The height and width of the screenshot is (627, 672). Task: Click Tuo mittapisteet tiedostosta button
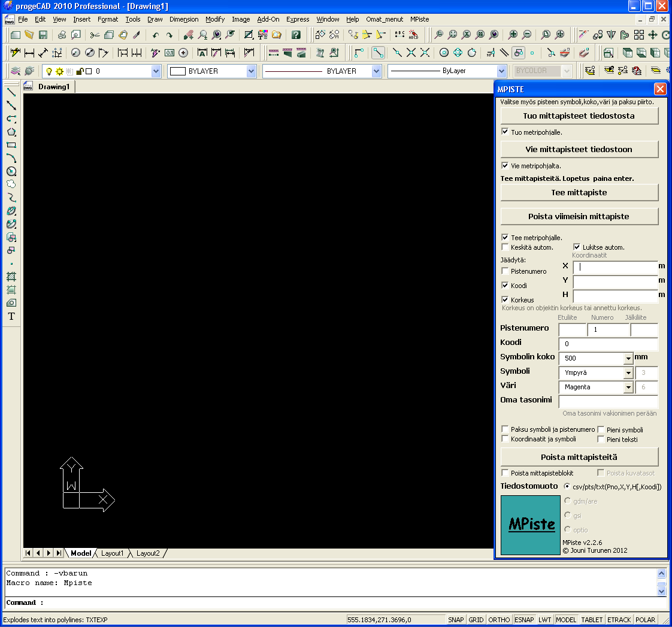pos(579,116)
